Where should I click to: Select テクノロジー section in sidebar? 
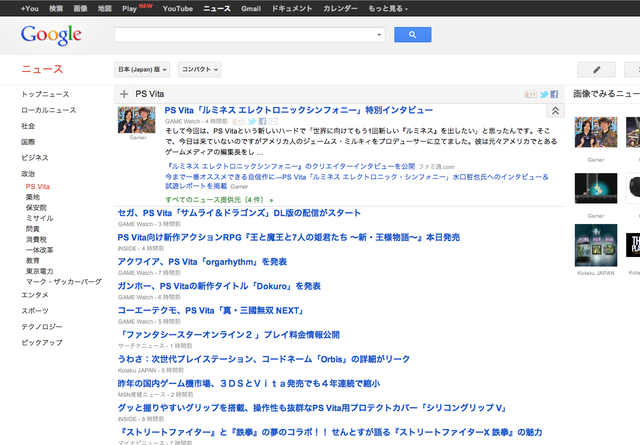coord(42,327)
